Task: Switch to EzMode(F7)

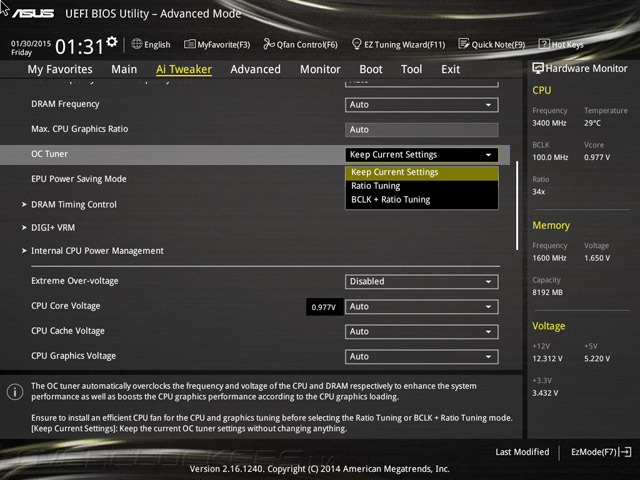Action: [x=601, y=452]
